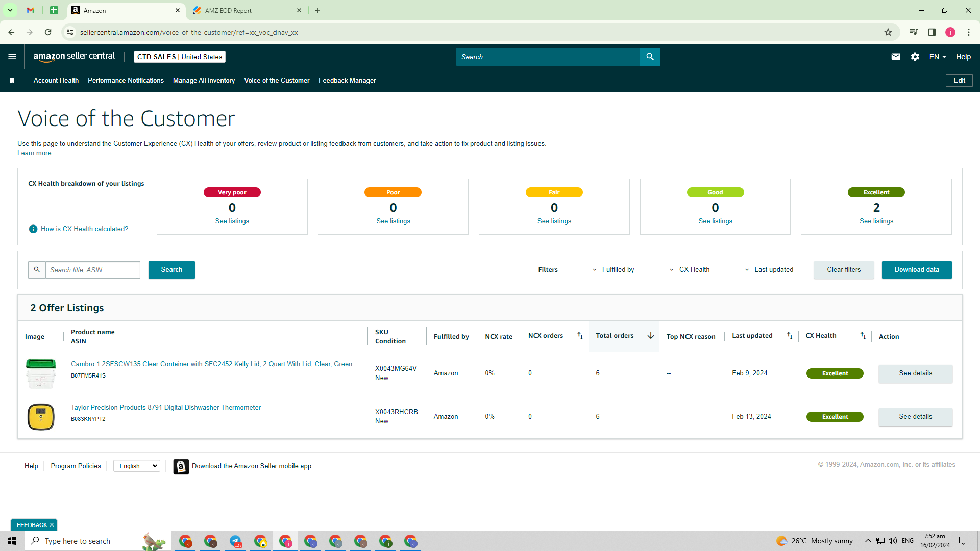
Task: Open English language select in footer
Action: tap(137, 466)
